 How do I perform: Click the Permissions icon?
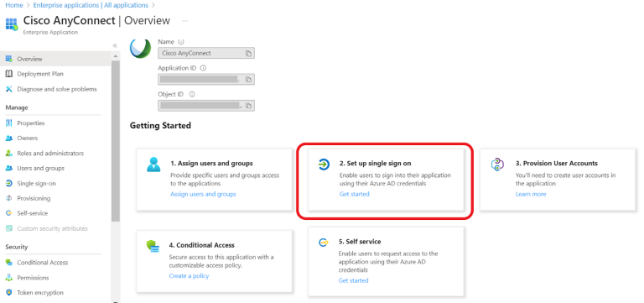(x=9, y=278)
